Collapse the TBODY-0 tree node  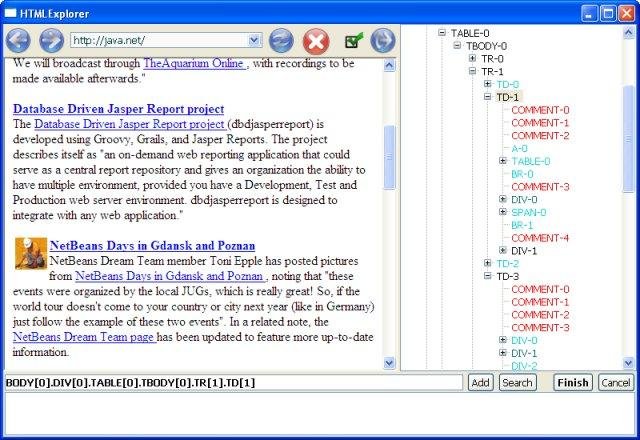(x=457, y=45)
